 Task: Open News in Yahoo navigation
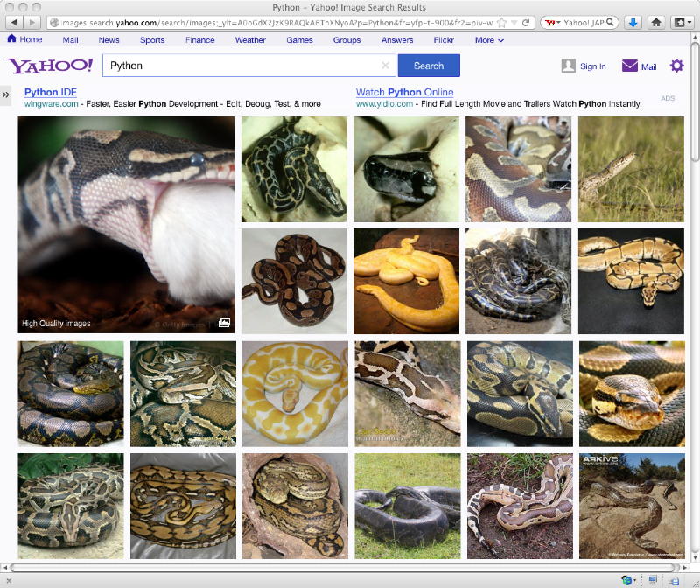click(108, 40)
